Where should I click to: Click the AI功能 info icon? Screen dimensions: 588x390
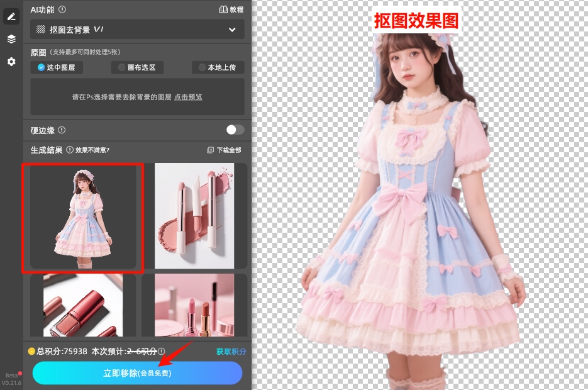coord(61,9)
